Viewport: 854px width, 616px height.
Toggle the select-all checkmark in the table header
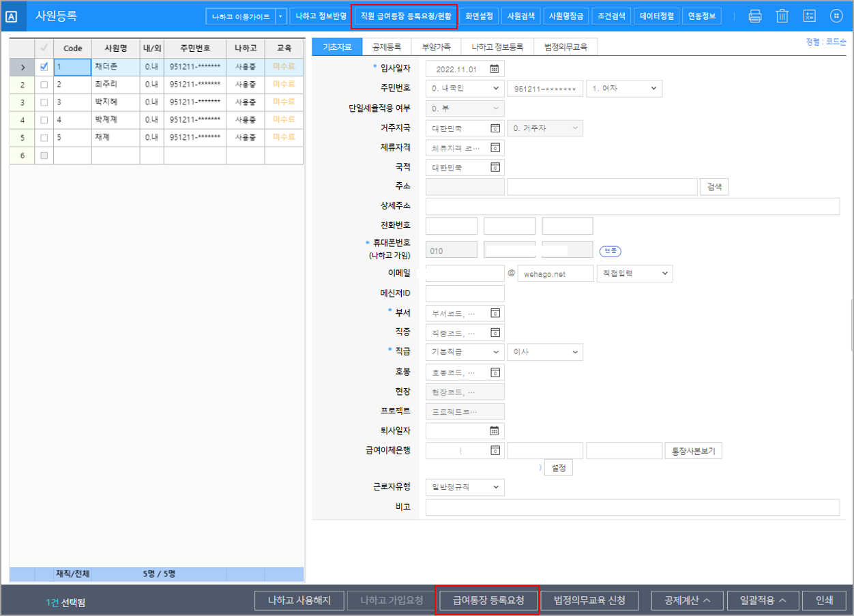coord(44,48)
